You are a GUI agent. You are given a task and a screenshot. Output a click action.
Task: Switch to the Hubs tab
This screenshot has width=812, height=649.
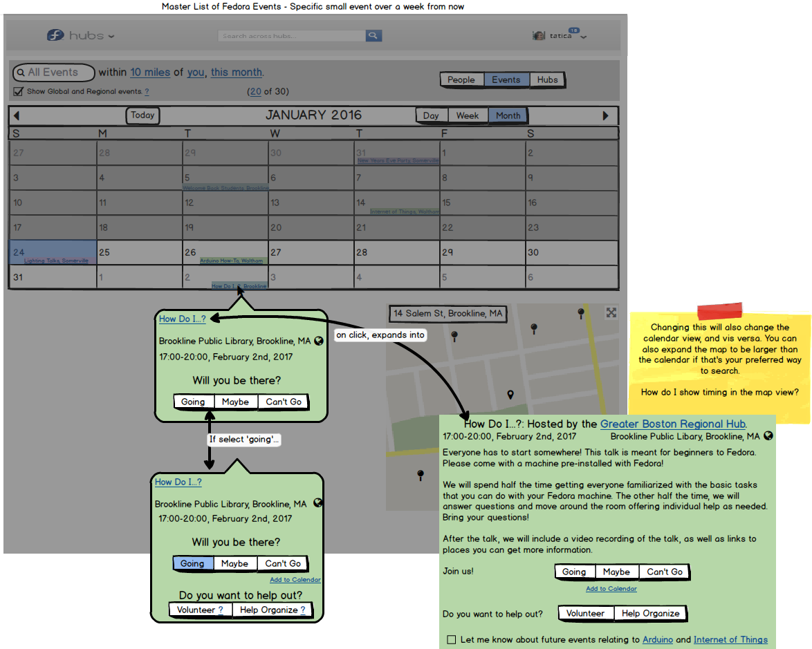tap(547, 79)
